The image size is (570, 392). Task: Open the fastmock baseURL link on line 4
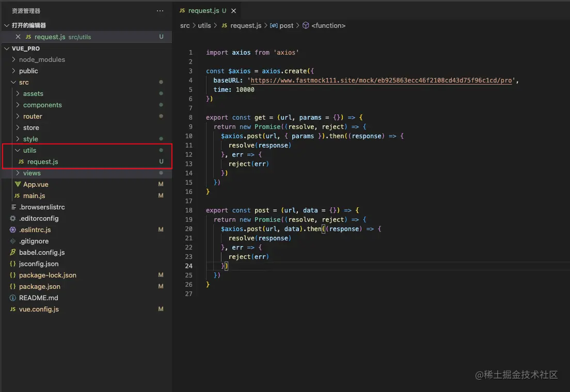[381, 80]
